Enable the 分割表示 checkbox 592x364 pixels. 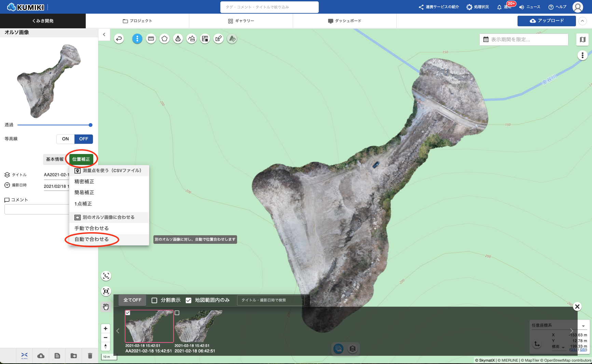point(154,300)
